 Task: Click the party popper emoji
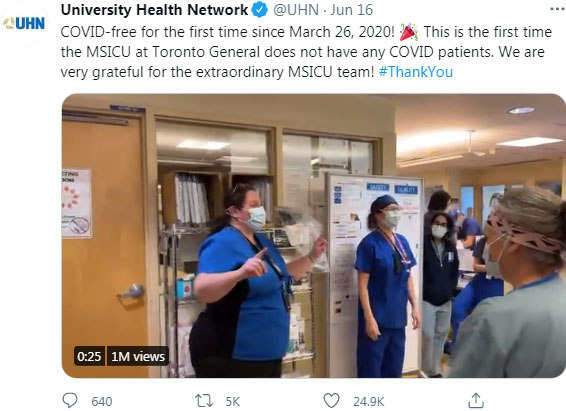tap(409, 32)
